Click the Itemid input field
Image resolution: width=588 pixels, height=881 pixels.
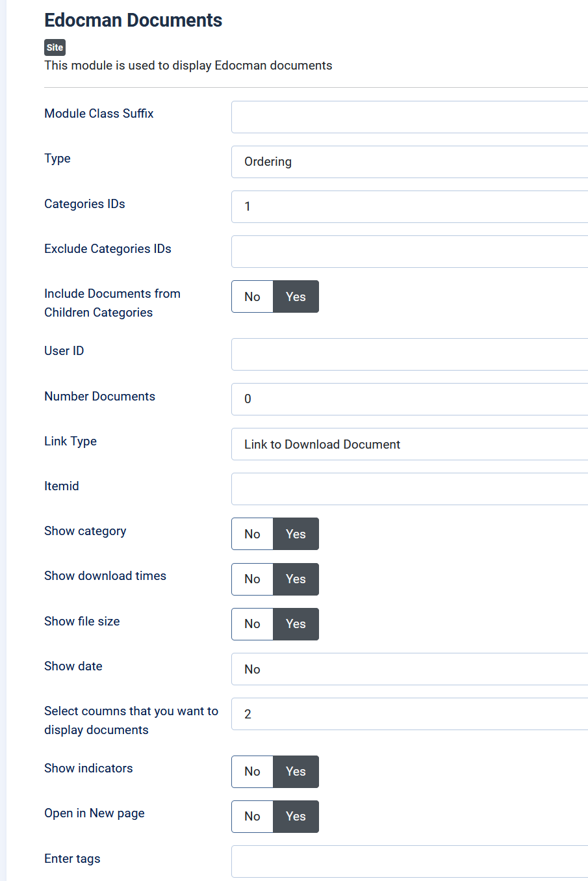(409, 489)
